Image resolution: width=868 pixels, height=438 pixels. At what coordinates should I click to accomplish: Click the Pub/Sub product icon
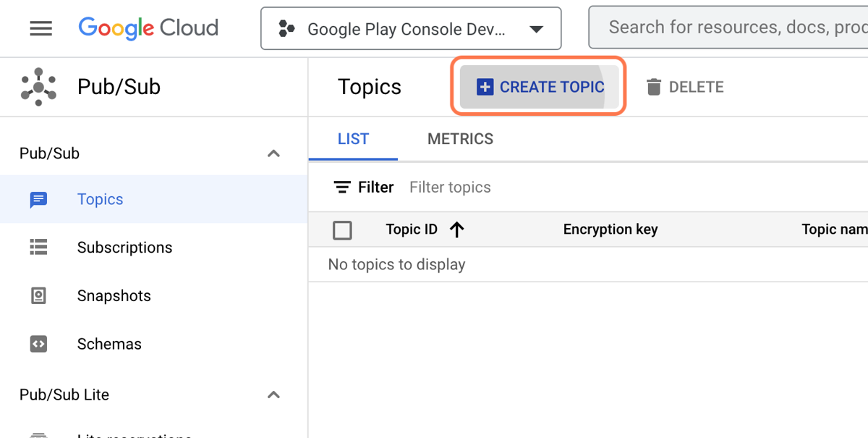coord(38,87)
